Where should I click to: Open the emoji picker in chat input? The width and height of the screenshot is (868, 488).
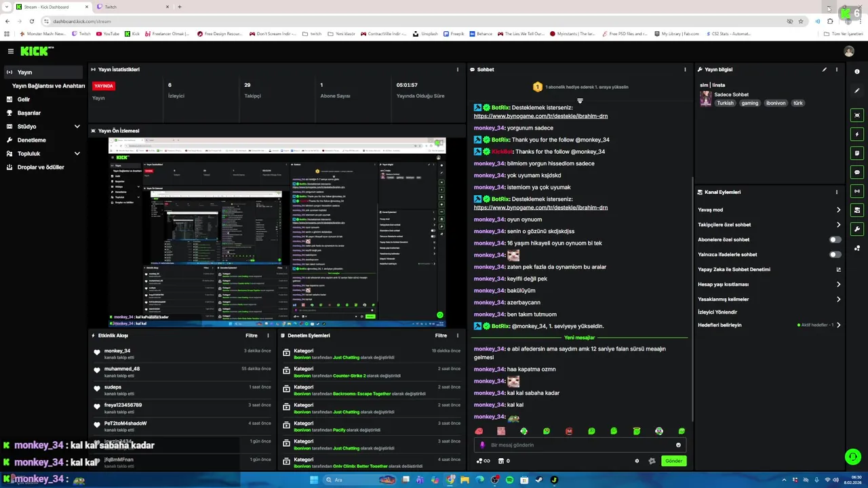click(x=678, y=445)
